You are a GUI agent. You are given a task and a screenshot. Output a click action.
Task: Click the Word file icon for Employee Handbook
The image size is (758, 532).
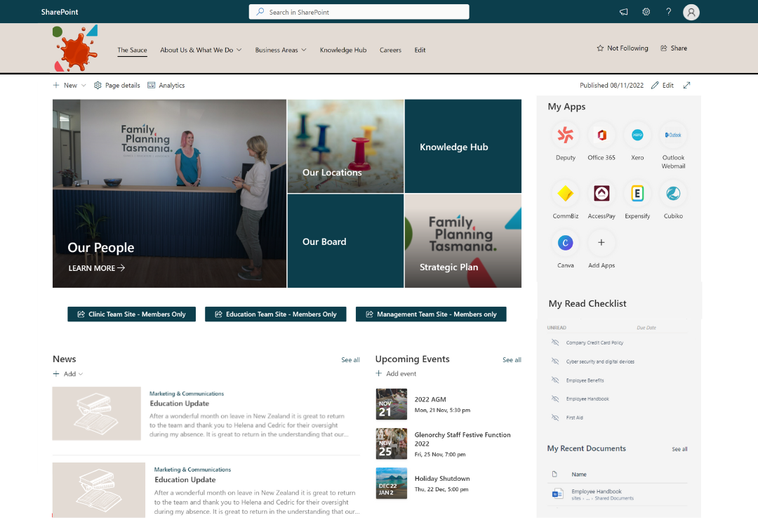[557, 494]
